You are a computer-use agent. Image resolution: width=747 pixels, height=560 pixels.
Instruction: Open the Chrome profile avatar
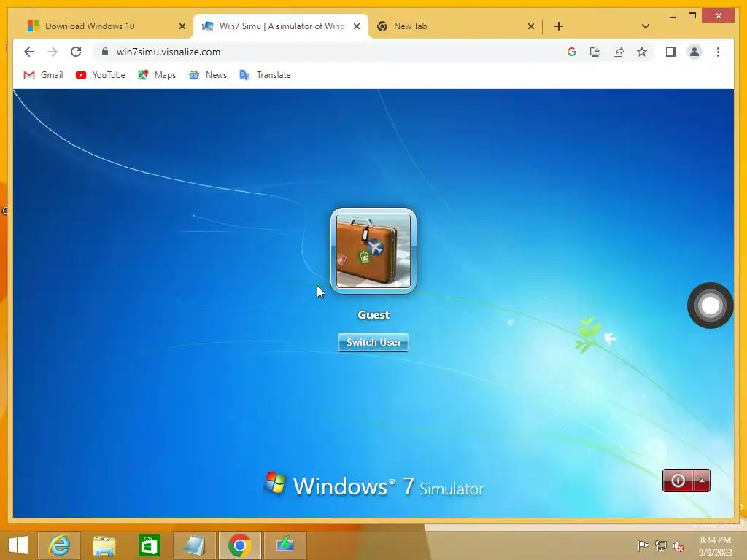pyautogui.click(x=694, y=52)
